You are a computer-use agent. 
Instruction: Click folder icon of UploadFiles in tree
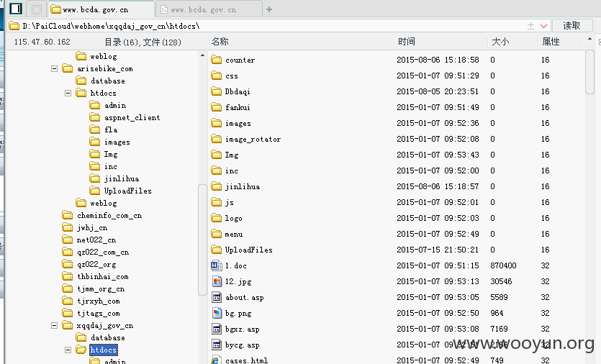click(x=95, y=191)
